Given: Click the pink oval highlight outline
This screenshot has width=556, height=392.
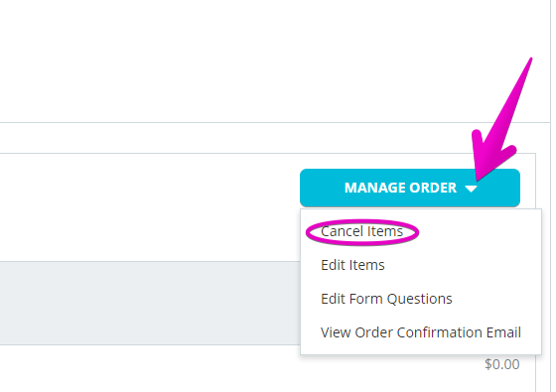Looking at the screenshot, I should tap(362, 232).
